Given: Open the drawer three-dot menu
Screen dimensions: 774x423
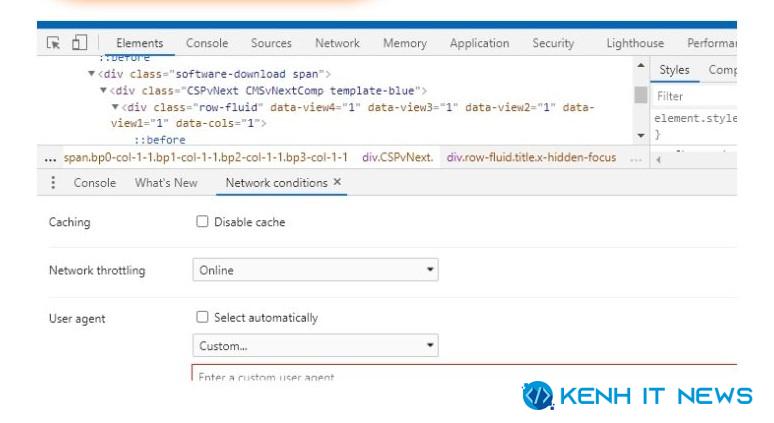Looking at the screenshot, I should (x=53, y=183).
